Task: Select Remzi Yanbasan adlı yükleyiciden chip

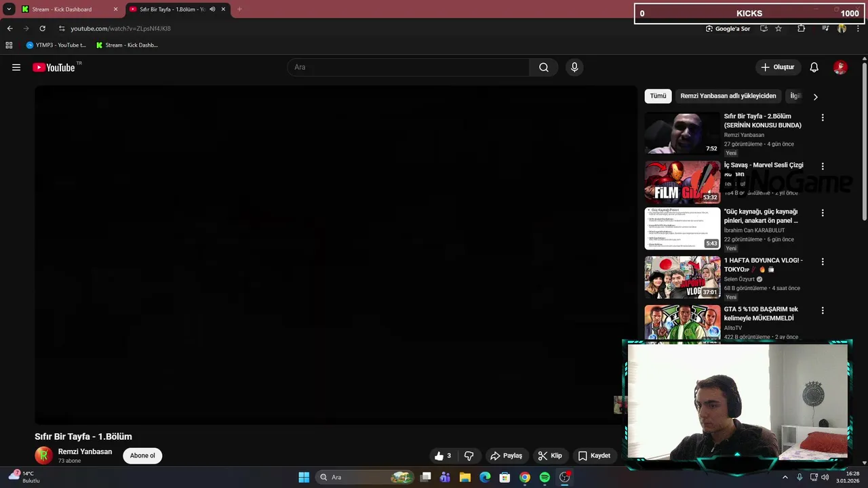Action: point(728,96)
